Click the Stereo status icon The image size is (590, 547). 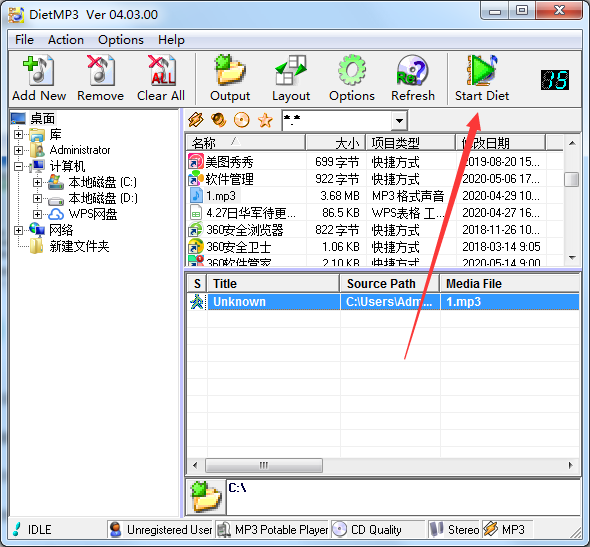click(436, 530)
